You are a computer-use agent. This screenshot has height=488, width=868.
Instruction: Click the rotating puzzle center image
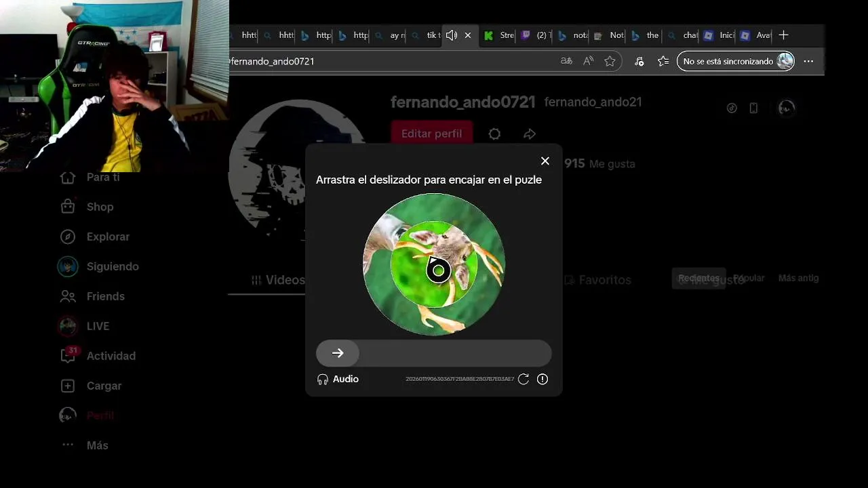[434, 264]
